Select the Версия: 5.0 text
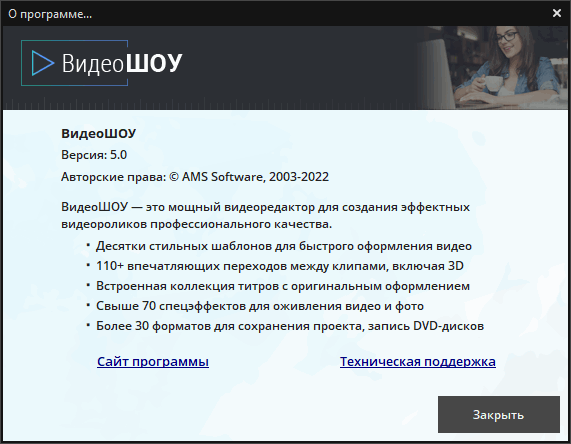This screenshot has width=571, height=444. [x=94, y=155]
